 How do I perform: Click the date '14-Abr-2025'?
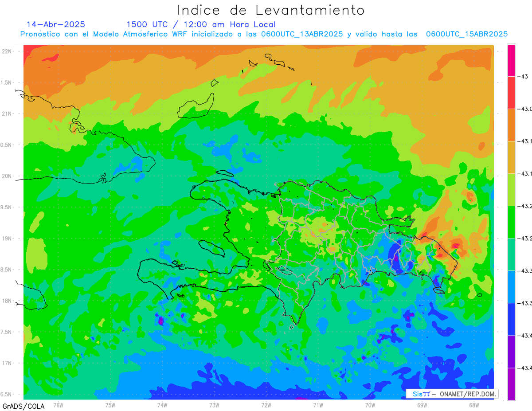(x=56, y=24)
